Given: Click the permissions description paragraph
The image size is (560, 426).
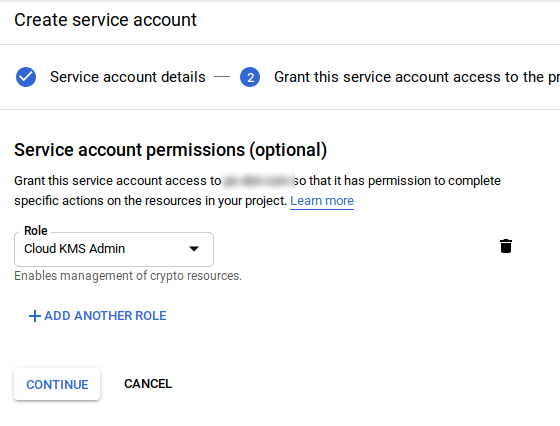Looking at the screenshot, I should point(257,191).
